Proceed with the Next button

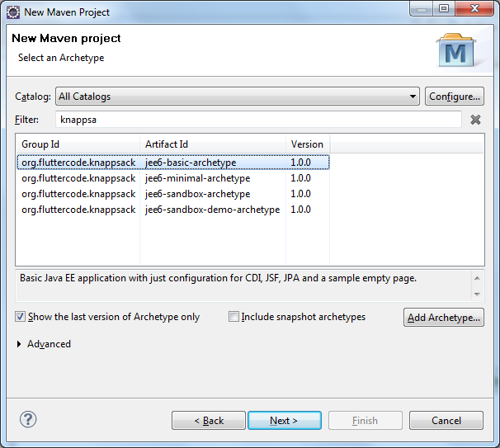[x=285, y=421]
